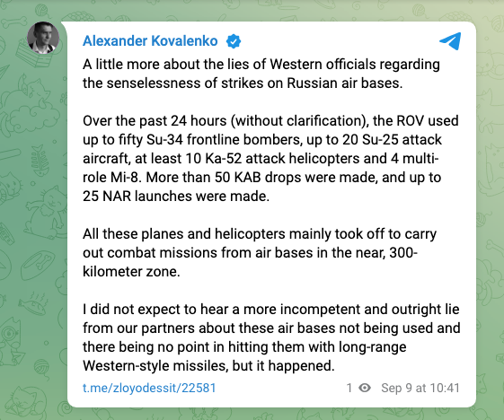Click the eye views icon
Image resolution: width=504 pixels, height=420 pixels.
[x=365, y=388]
